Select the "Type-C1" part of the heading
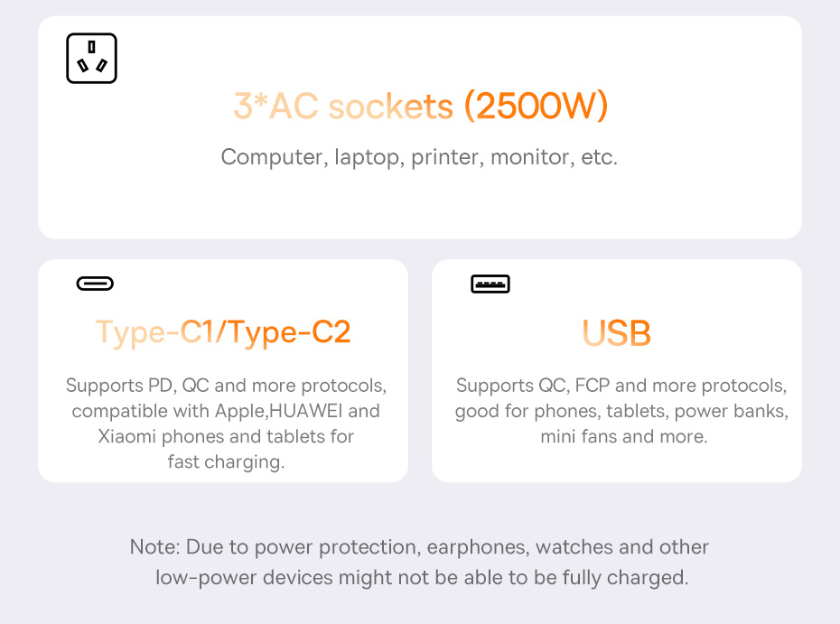The image size is (840, 624). pos(155,332)
